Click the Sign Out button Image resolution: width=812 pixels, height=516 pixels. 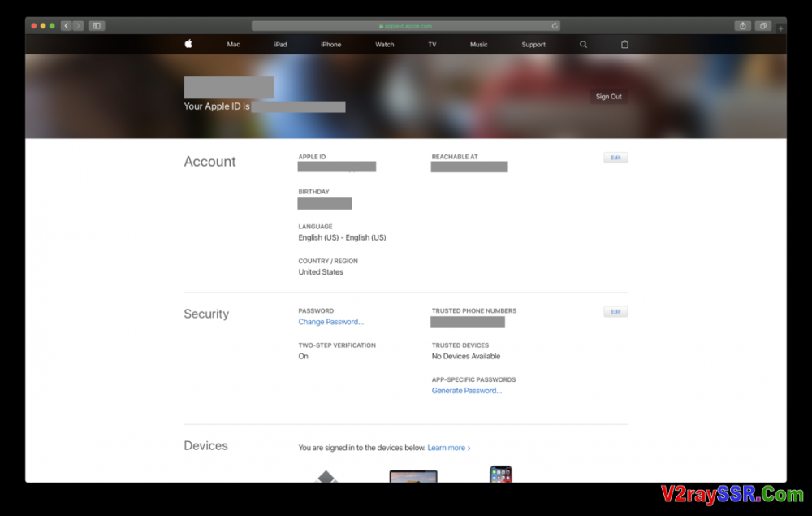pyautogui.click(x=608, y=97)
